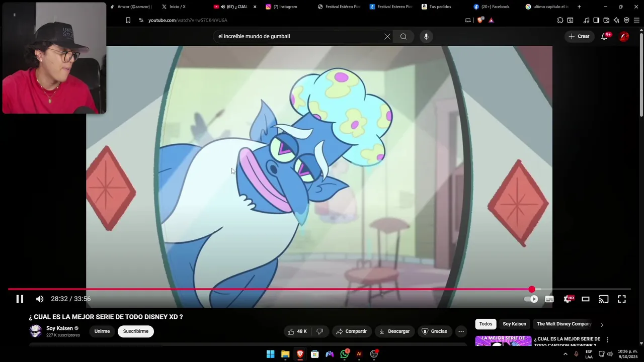This screenshot has height=362, width=644.
Task: Click the Unirme button
Action: tap(102, 331)
